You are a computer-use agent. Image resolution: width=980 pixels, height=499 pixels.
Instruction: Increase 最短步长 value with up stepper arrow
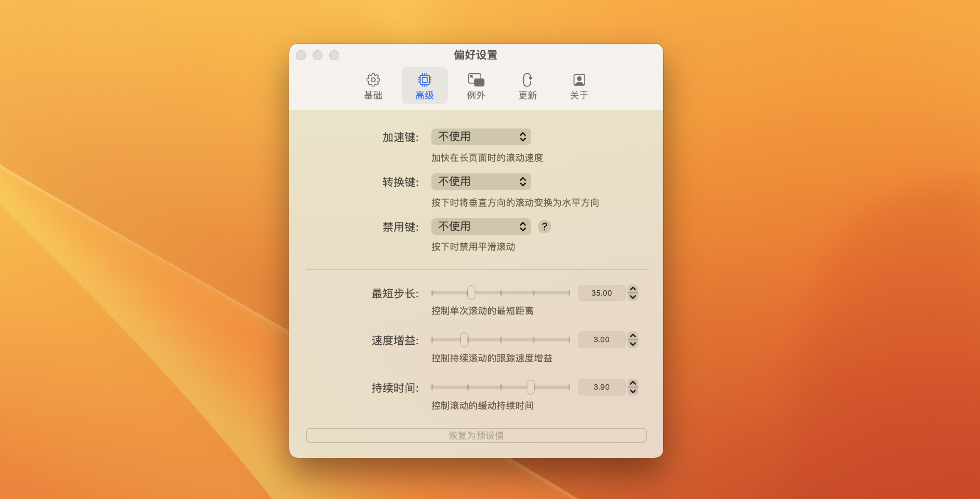(x=633, y=289)
